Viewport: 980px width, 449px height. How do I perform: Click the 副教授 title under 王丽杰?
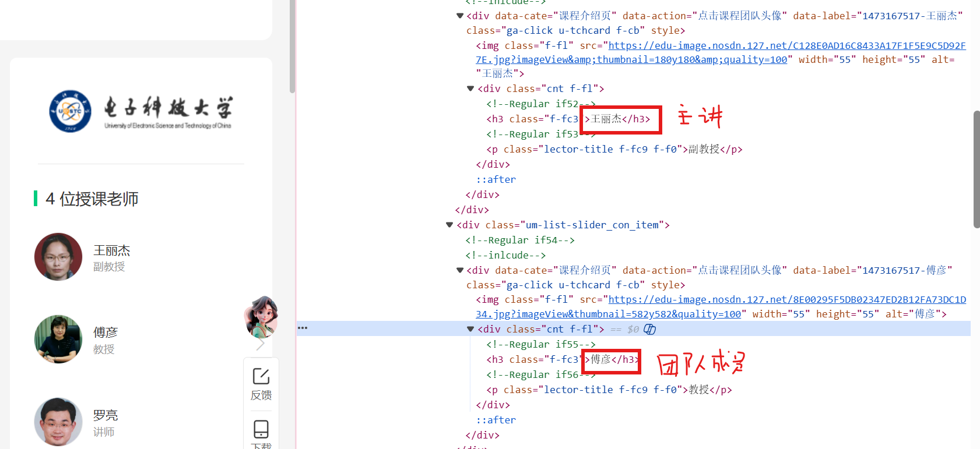[109, 267]
